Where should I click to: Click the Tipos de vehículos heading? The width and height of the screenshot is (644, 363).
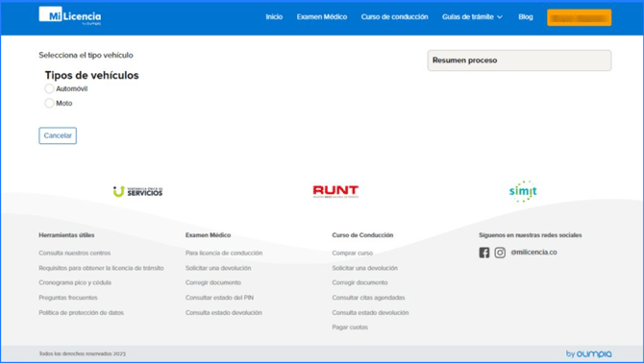pos(91,75)
